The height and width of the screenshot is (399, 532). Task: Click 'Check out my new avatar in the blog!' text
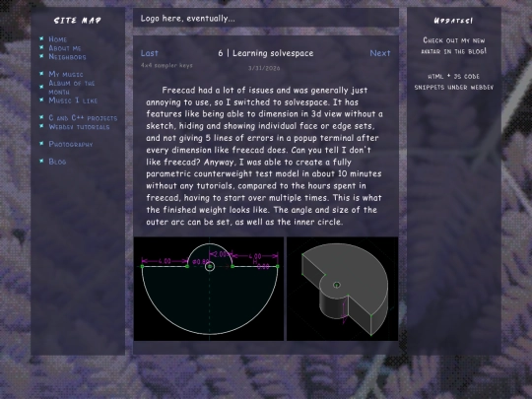[454, 45]
